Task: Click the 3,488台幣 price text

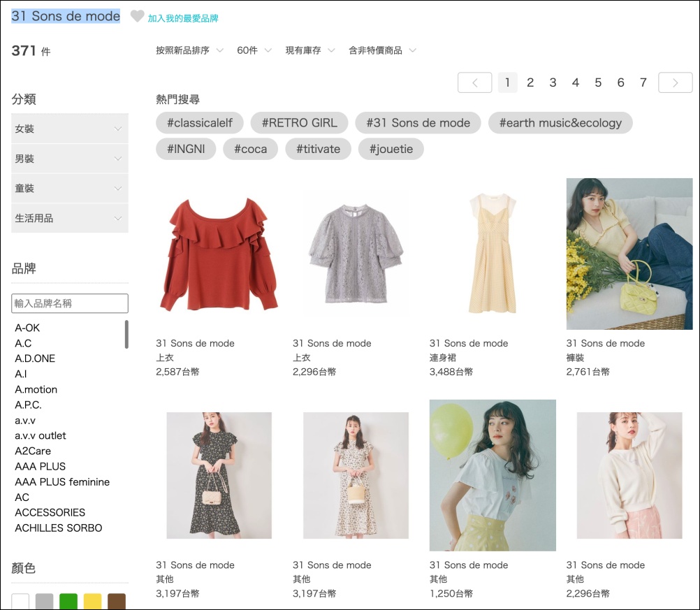Action: pyautogui.click(x=451, y=372)
